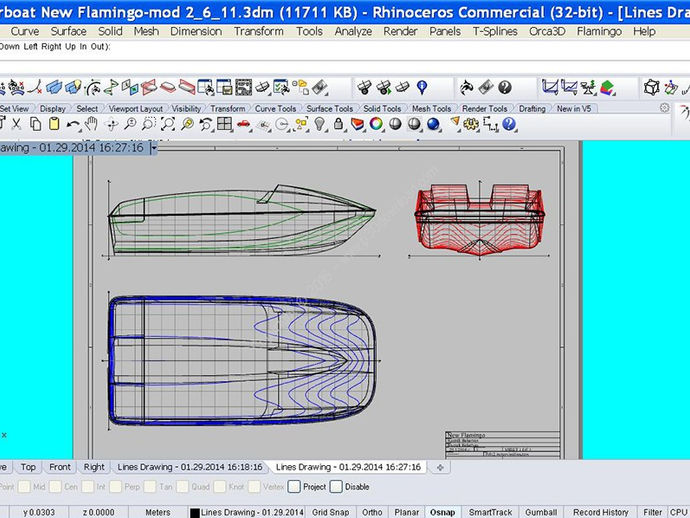This screenshot has width=690, height=518.
Task: Click the padlock Lock objects icon
Action: click(338, 124)
